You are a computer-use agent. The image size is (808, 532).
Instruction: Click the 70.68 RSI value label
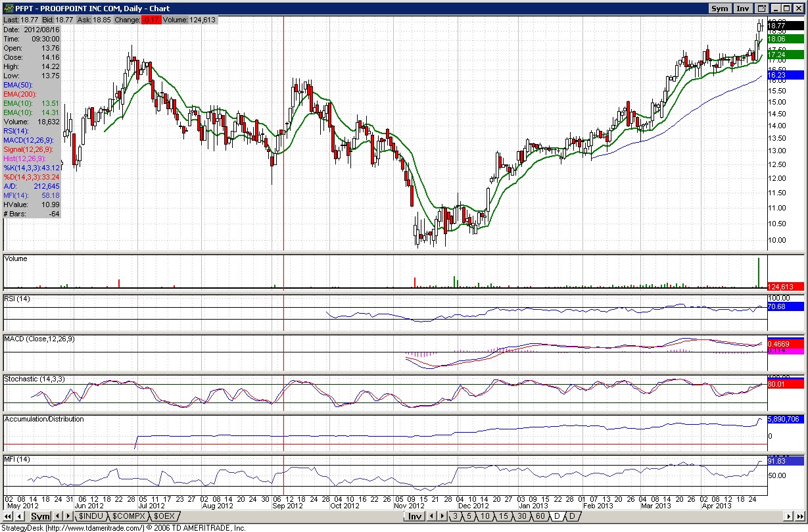(784, 306)
